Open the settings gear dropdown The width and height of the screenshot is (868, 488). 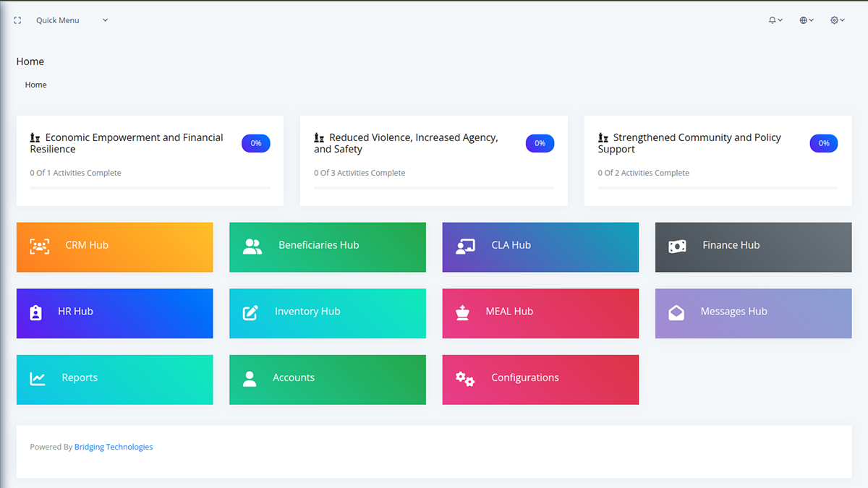tap(837, 20)
